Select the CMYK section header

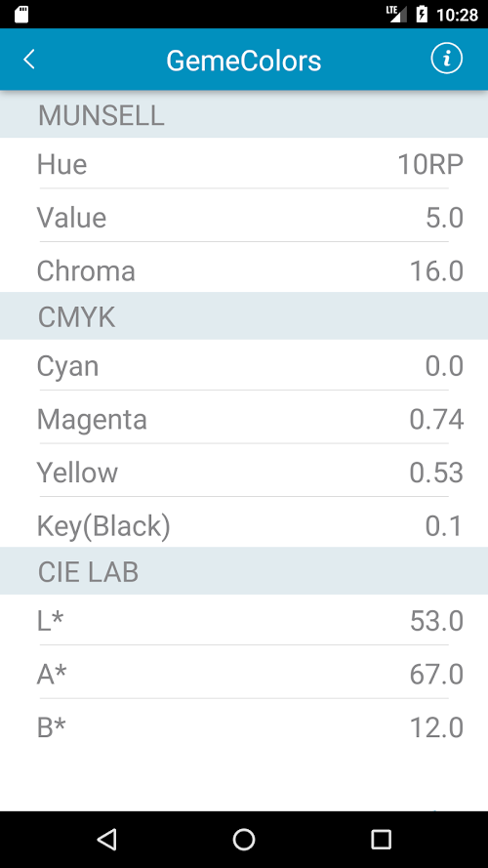pos(244,316)
